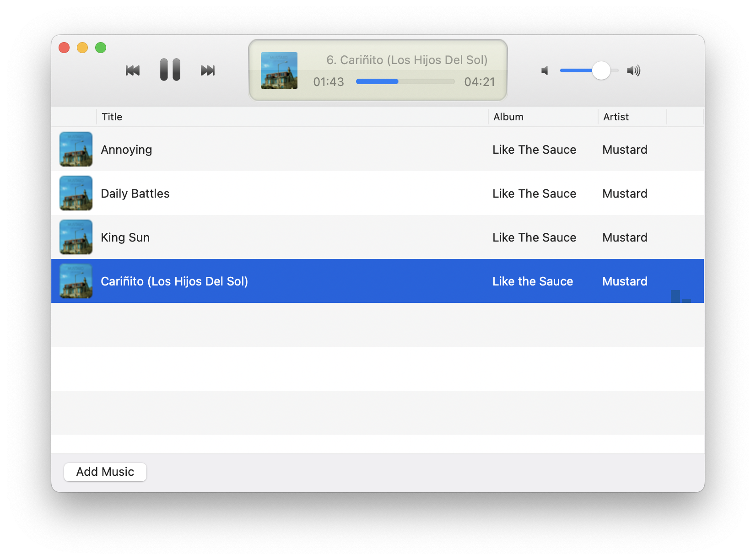Screen dimensions: 756x560
Task: Select the King Sun track
Action: pyautogui.click(x=378, y=237)
